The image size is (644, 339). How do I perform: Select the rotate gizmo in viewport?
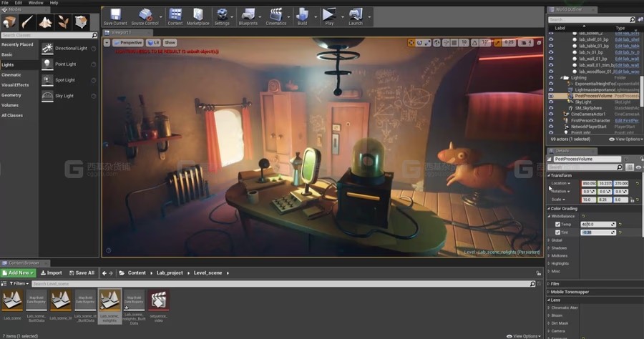click(419, 43)
